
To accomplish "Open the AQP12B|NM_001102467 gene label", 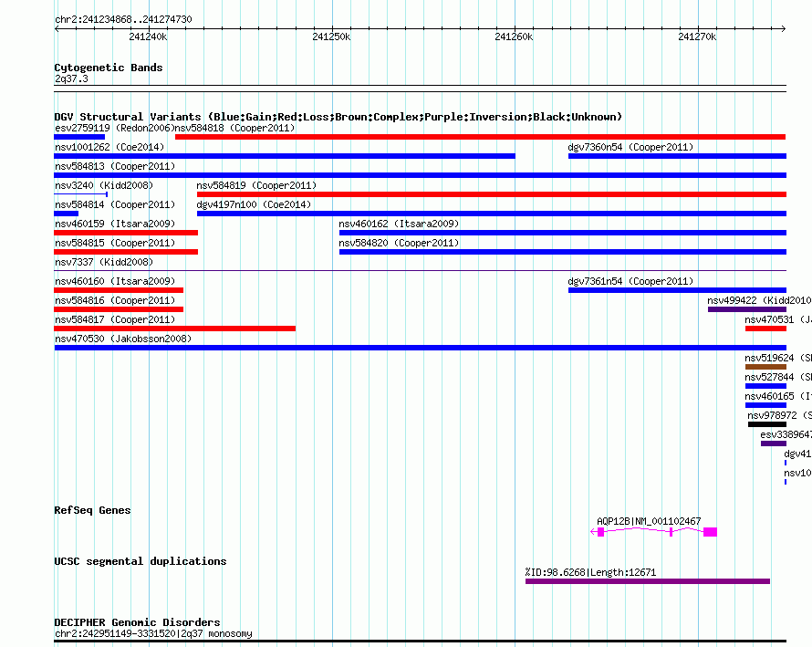I will 649,521.
